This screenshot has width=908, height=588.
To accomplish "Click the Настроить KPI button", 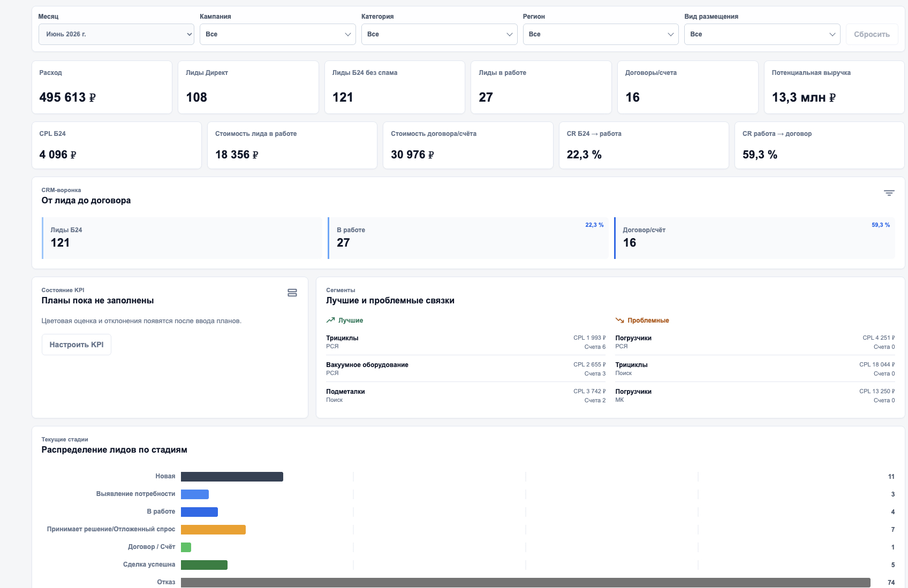I will (77, 345).
